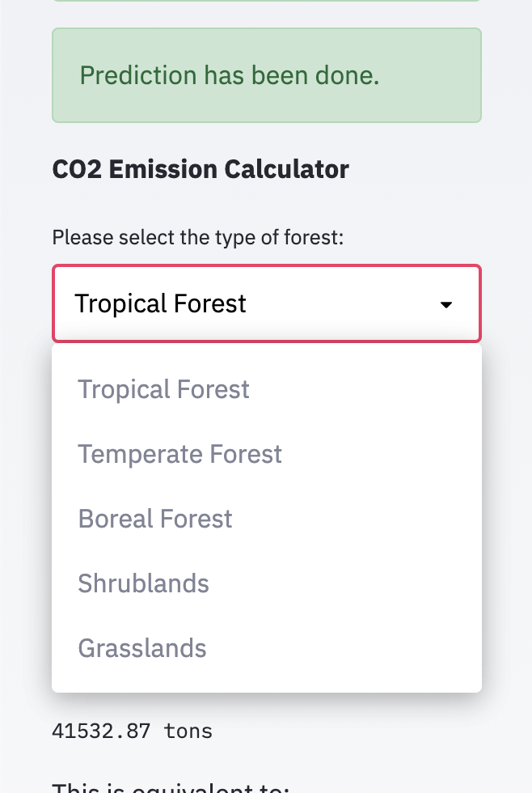
Task: Click the CO2 Emission Calculator heading
Action: pos(201,169)
